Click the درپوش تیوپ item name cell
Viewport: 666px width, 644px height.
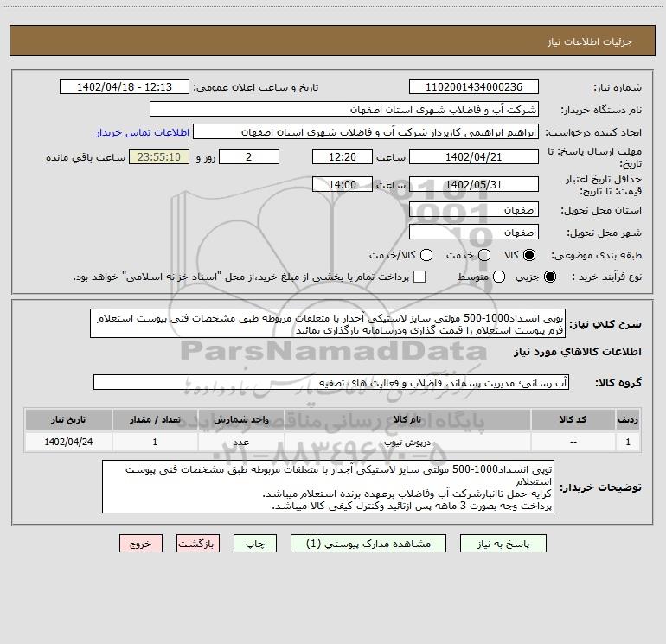[x=407, y=442]
